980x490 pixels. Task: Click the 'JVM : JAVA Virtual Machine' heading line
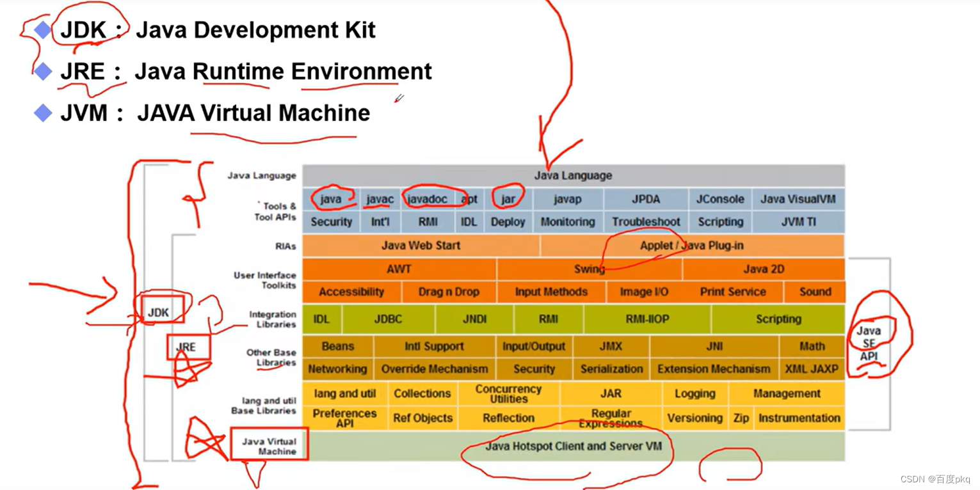click(215, 113)
